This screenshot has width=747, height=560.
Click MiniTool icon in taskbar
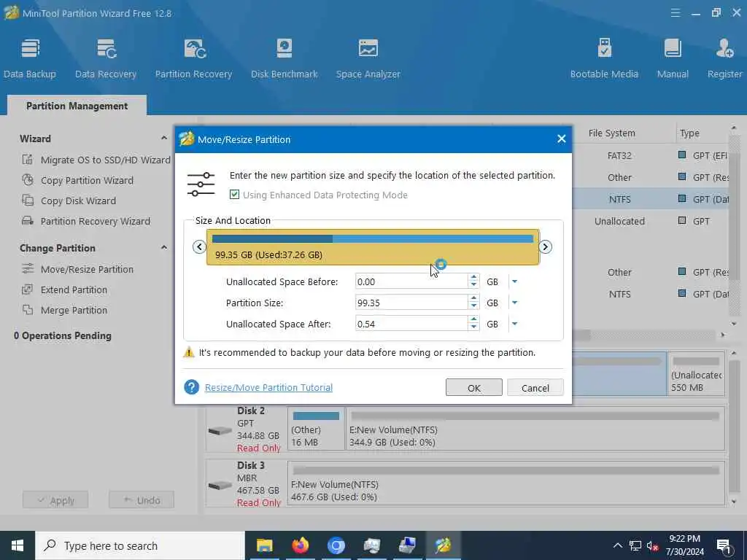click(x=443, y=545)
